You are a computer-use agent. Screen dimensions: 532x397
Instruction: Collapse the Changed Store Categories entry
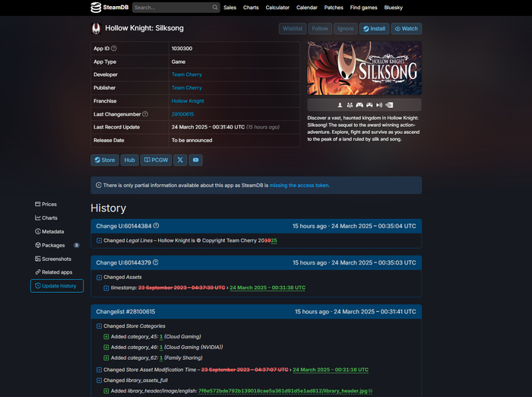pos(99,326)
